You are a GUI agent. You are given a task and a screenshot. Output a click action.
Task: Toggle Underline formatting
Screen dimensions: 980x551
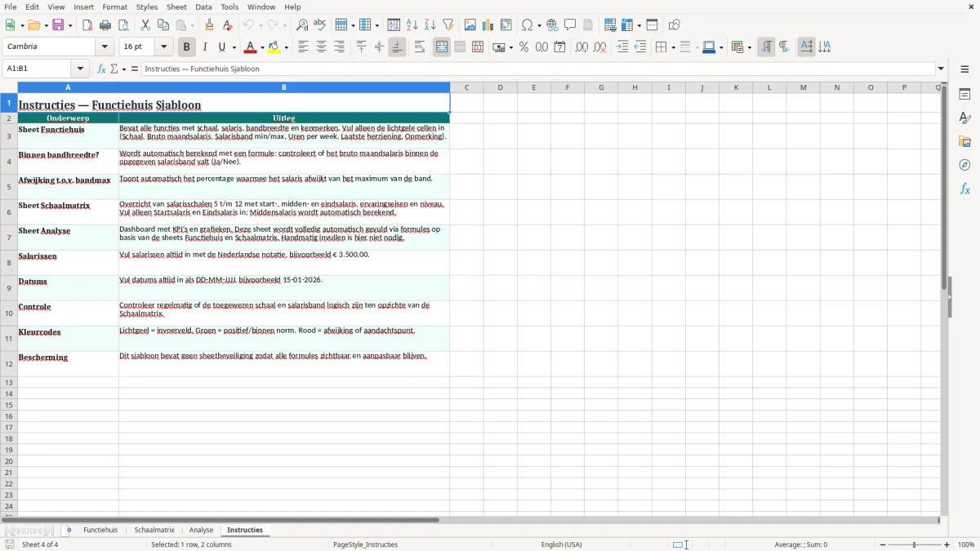coord(221,47)
